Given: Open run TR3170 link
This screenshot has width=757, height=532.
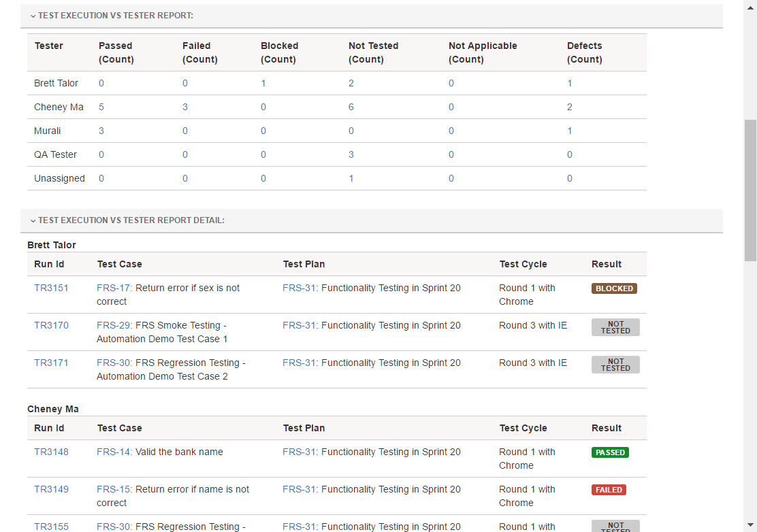Looking at the screenshot, I should [51, 325].
